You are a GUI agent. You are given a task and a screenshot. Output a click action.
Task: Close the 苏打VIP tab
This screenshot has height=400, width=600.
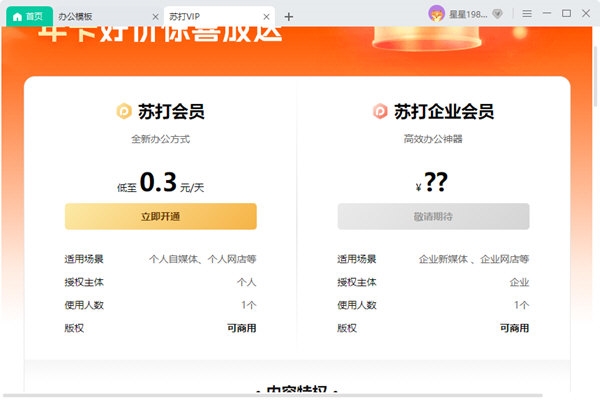[x=266, y=16]
